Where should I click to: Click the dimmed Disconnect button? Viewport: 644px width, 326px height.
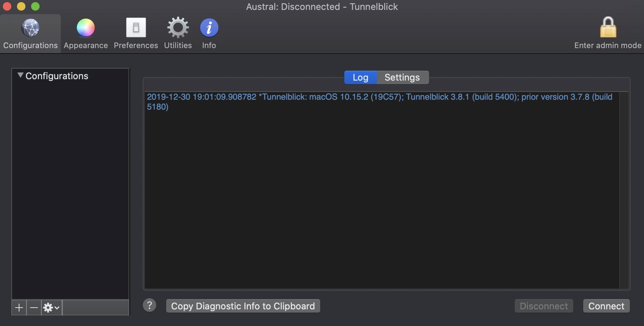tap(544, 306)
